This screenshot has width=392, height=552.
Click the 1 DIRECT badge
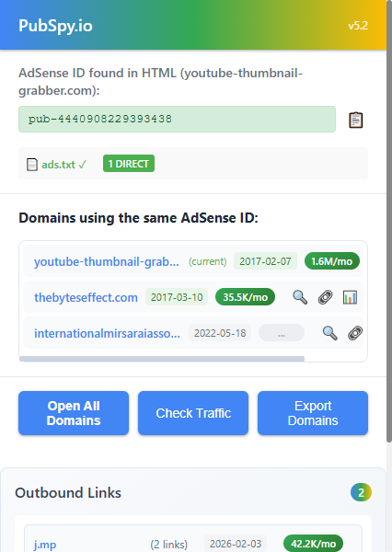click(x=129, y=164)
